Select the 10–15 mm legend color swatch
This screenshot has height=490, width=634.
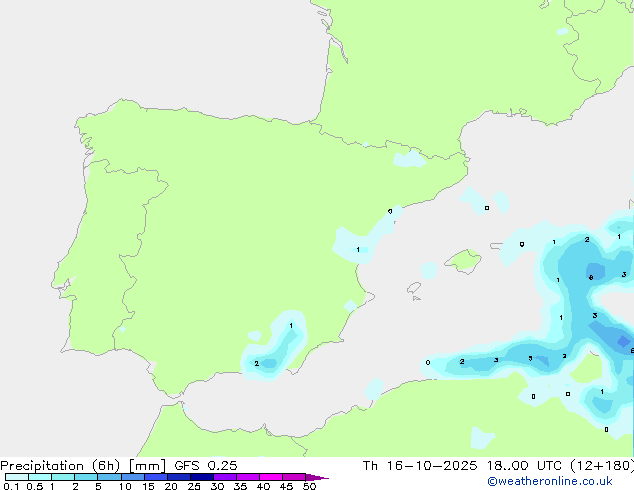click(x=133, y=477)
